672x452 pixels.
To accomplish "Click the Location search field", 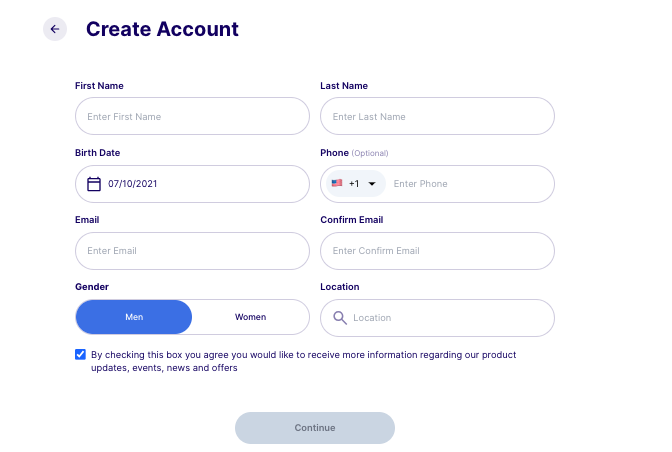I will point(450,318).
